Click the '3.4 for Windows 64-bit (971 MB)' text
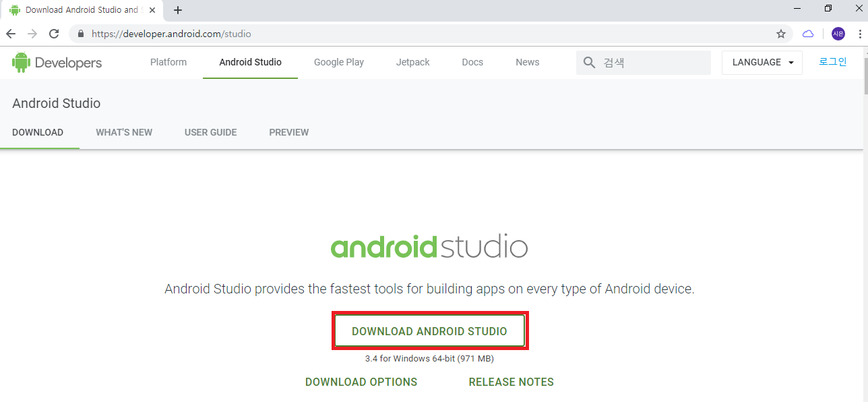This screenshot has width=868, height=402. [x=429, y=359]
